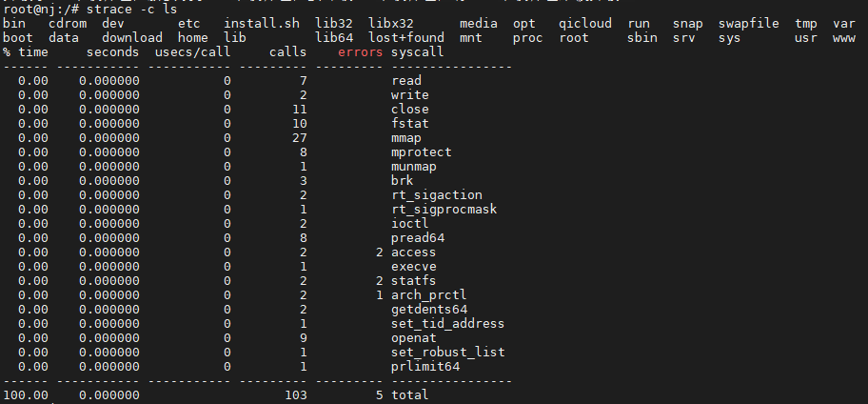Screen dimensions: 868x404
Task: Click the 'qicloud' directory name
Action: (x=585, y=24)
